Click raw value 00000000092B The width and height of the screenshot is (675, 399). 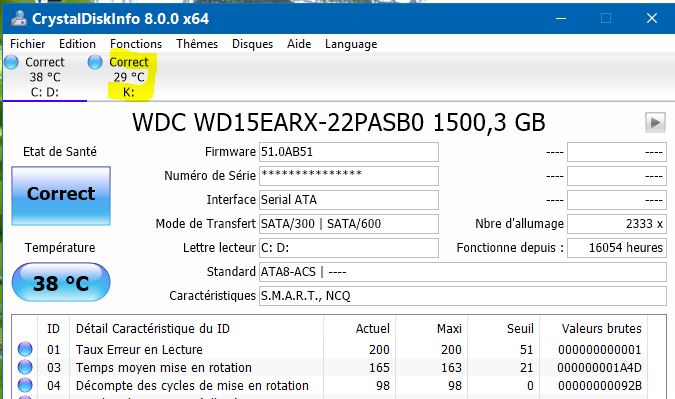click(x=600, y=386)
